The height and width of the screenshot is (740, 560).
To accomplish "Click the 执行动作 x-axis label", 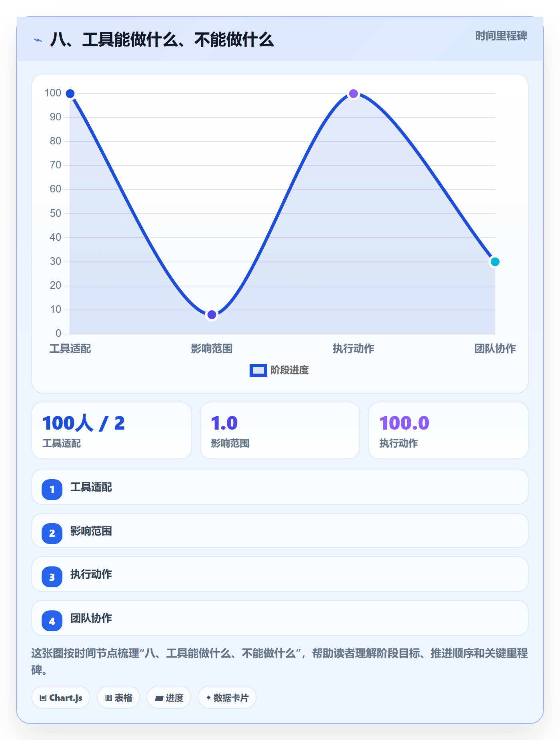I will tap(353, 349).
